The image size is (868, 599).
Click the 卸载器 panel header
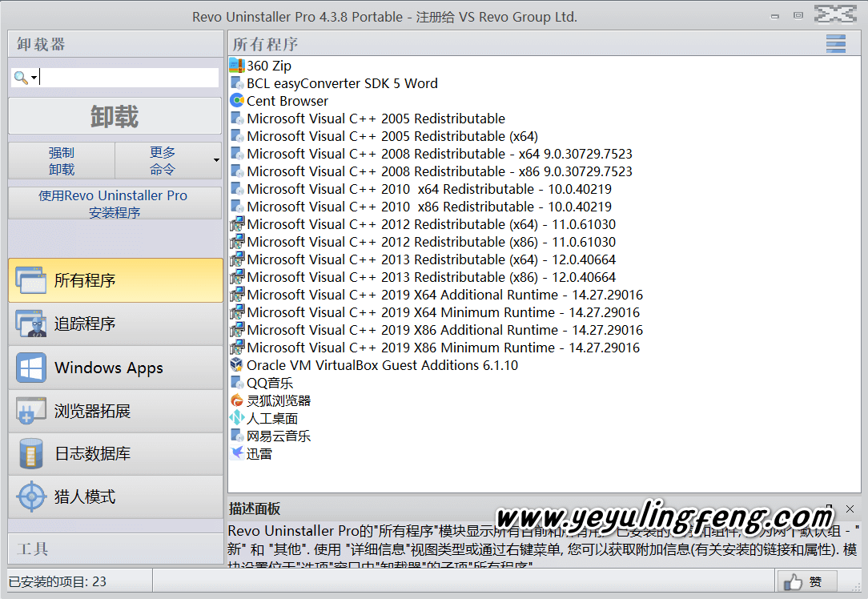point(115,44)
